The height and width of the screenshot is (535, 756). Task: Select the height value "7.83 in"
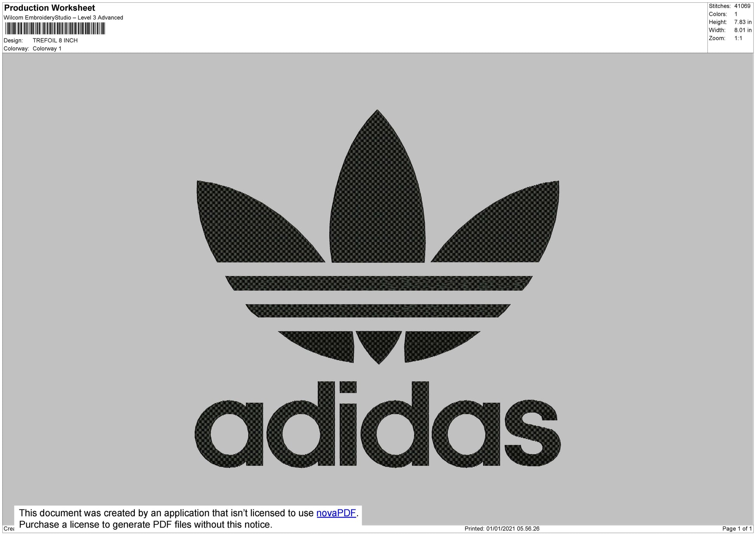pyautogui.click(x=743, y=22)
